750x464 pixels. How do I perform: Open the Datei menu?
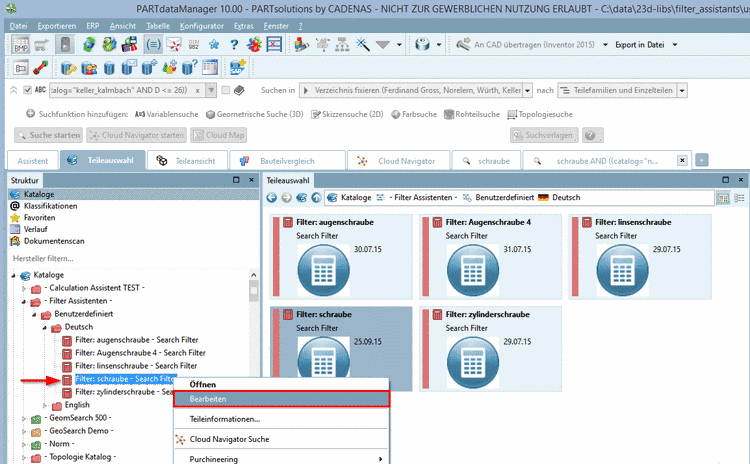18,26
